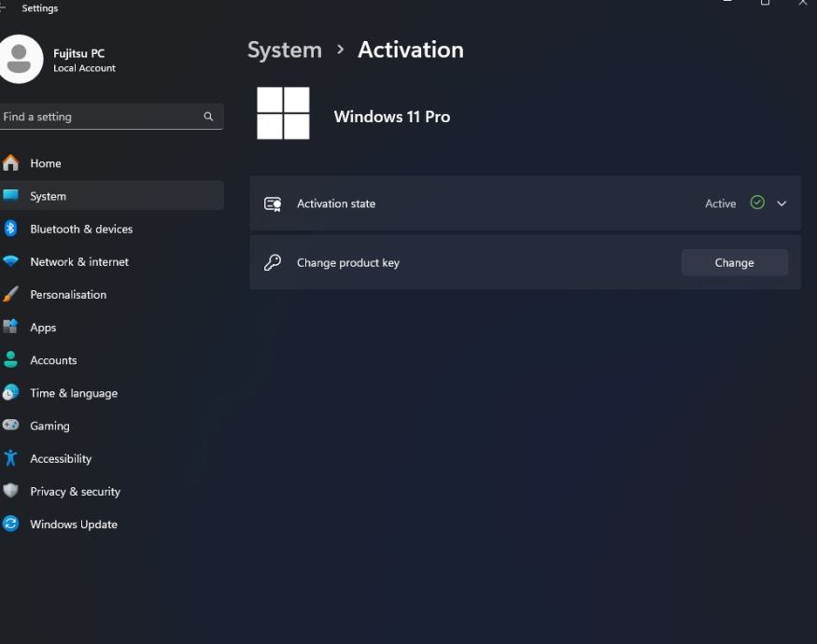Close the Settings window
The width and height of the screenshot is (817, 644).
click(803, 3)
